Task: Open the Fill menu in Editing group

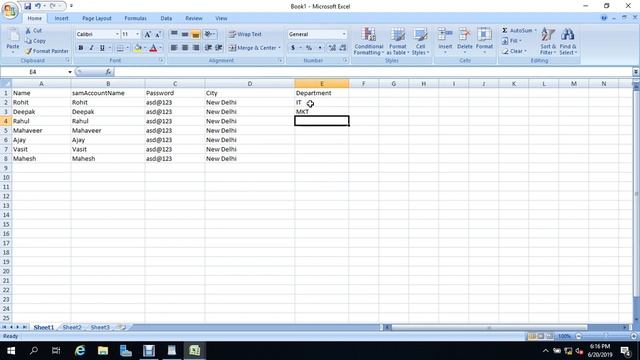Action: pyautogui.click(x=512, y=41)
